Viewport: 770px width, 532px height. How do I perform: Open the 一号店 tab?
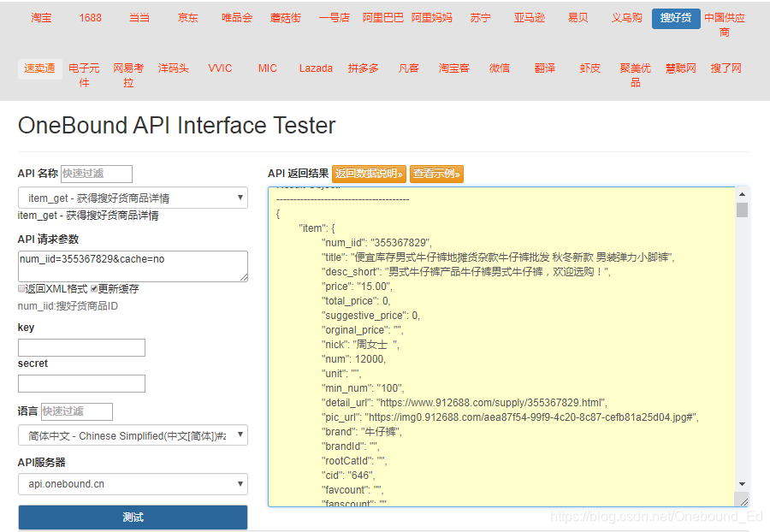coord(335,18)
